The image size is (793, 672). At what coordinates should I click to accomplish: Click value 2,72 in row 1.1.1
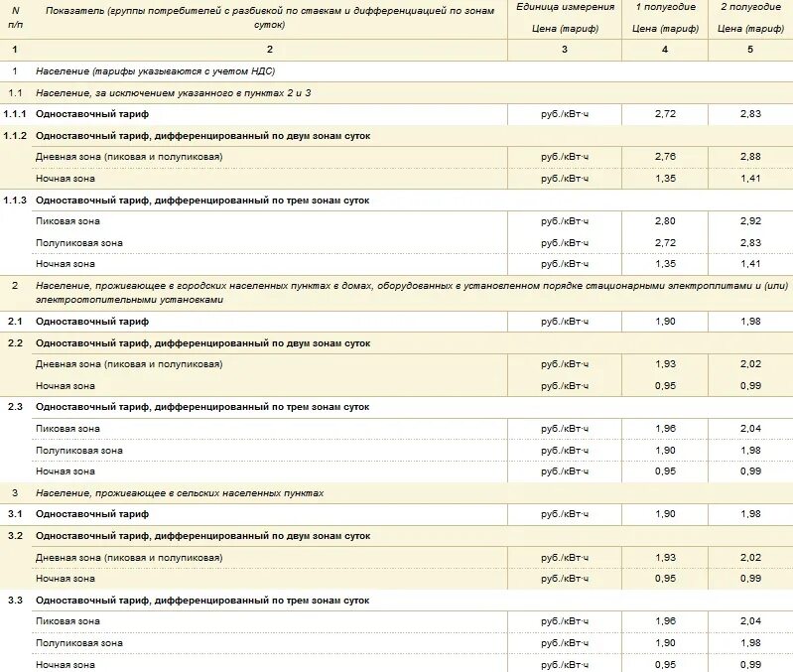pos(665,114)
